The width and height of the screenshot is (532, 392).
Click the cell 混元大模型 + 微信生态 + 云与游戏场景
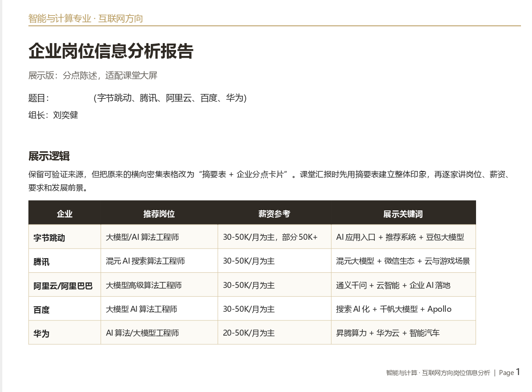click(x=403, y=261)
